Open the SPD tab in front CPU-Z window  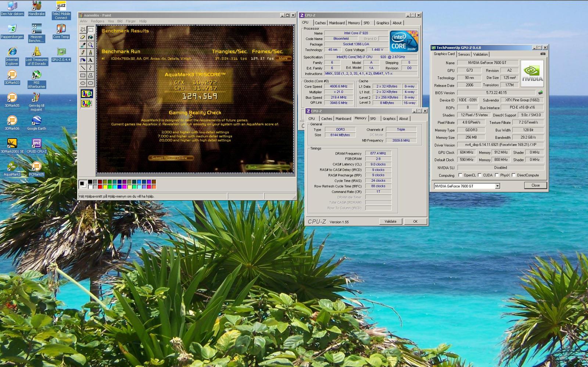373,119
